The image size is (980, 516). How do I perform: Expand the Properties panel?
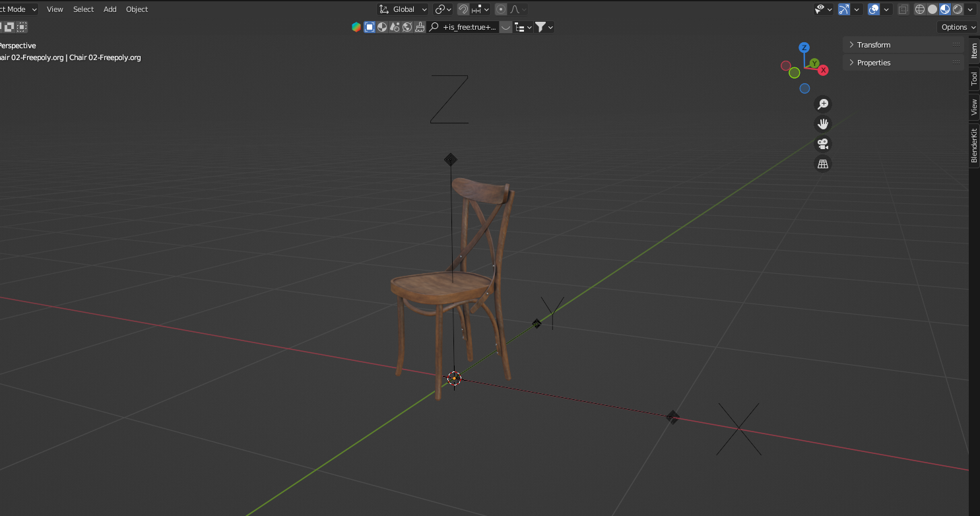click(x=903, y=63)
